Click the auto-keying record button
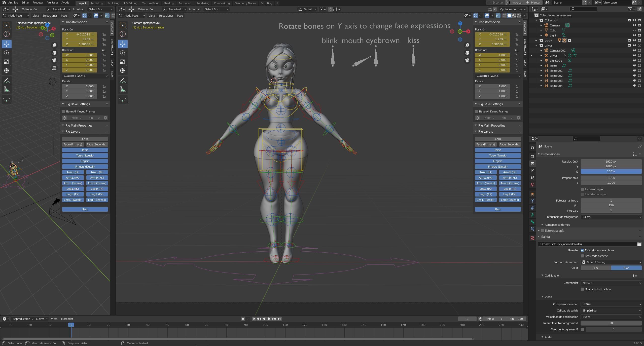644x346 pixels. [x=243, y=319]
